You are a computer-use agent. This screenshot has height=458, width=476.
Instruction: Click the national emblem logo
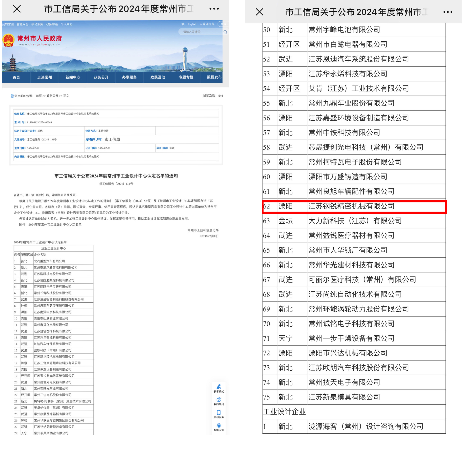8,40
